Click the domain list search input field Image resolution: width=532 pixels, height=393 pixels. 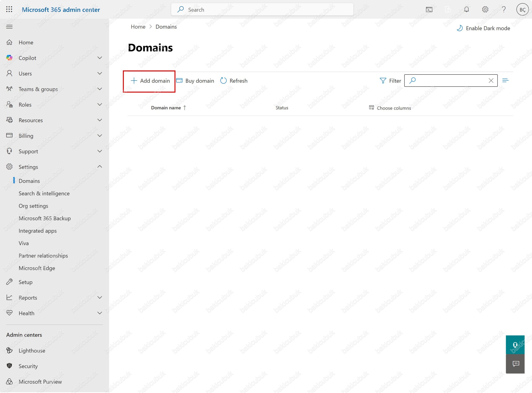pyautogui.click(x=450, y=81)
